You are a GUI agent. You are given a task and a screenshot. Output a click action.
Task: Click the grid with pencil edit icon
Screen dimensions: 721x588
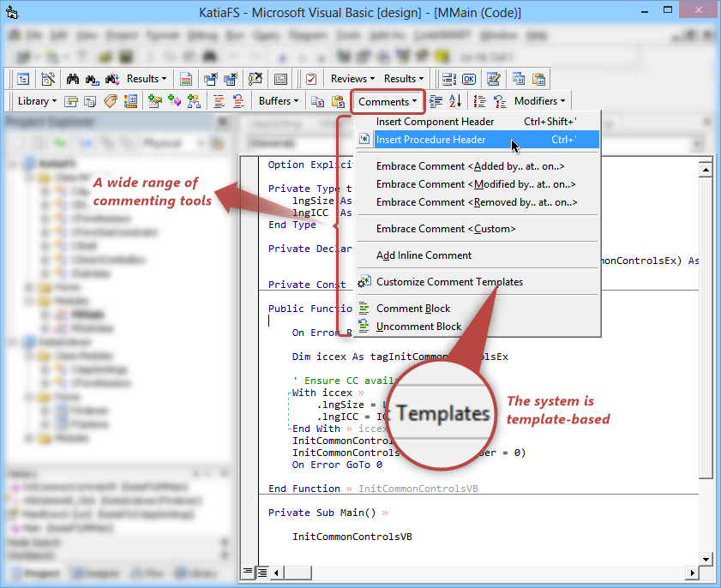(x=494, y=79)
